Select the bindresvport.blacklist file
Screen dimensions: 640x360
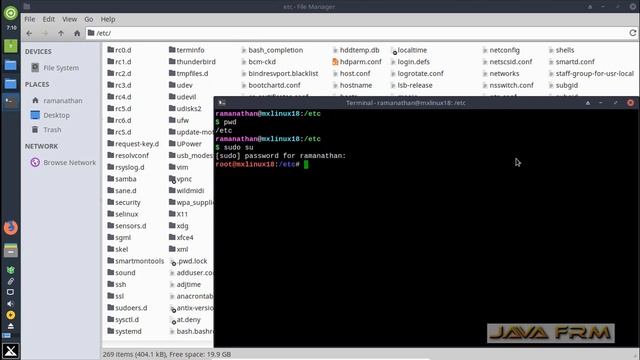click(280, 73)
